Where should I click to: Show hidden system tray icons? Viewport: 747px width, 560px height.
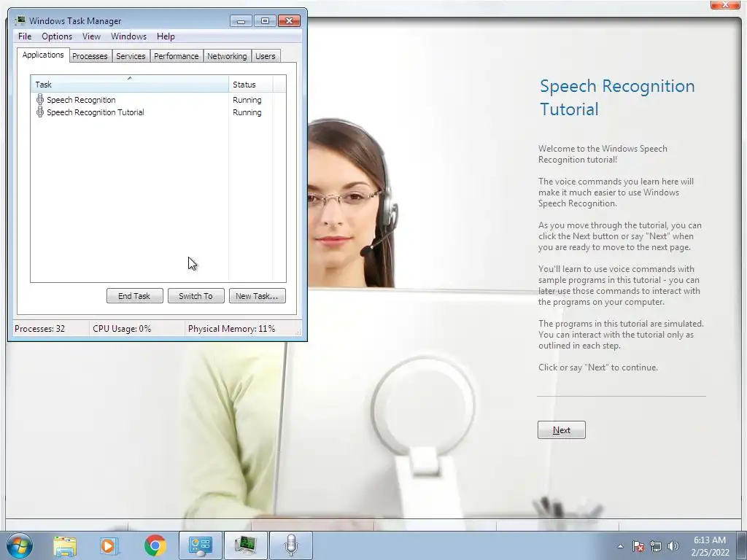(x=620, y=546)
